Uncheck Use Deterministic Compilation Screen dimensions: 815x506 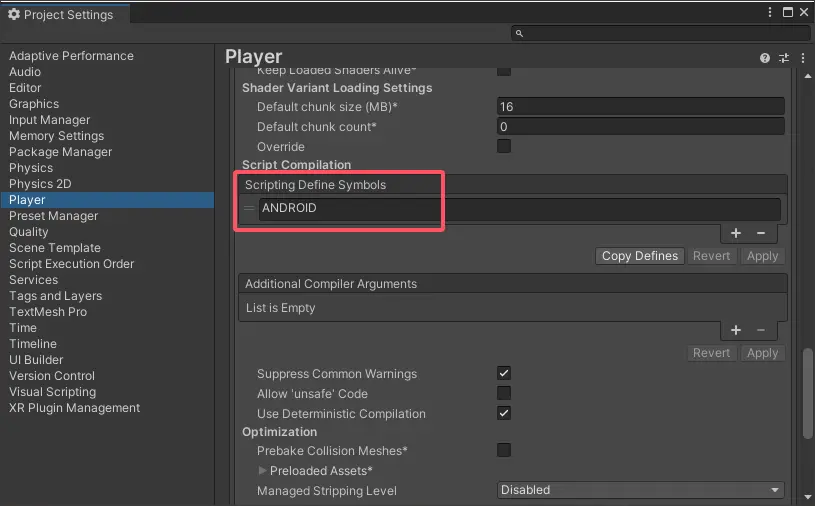[504, 413]
